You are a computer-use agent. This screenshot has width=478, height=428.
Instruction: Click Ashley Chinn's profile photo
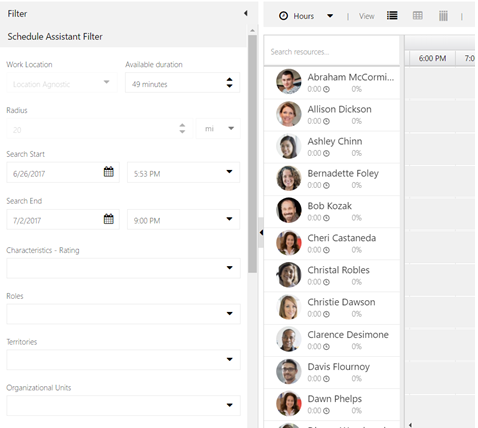289,146
